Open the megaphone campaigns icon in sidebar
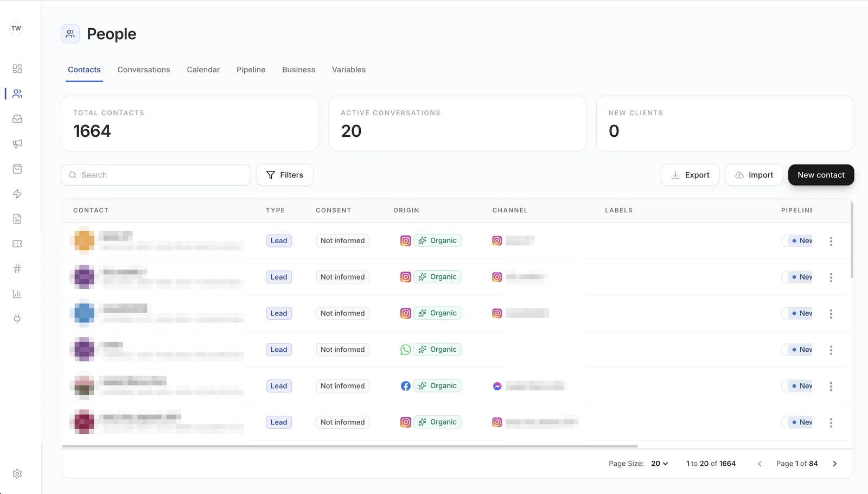 point(17,144)
